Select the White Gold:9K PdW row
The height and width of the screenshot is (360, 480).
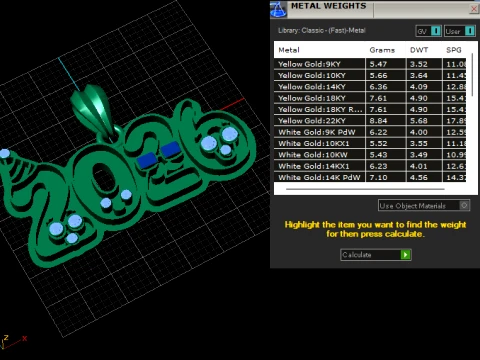(x=370, y=132)
